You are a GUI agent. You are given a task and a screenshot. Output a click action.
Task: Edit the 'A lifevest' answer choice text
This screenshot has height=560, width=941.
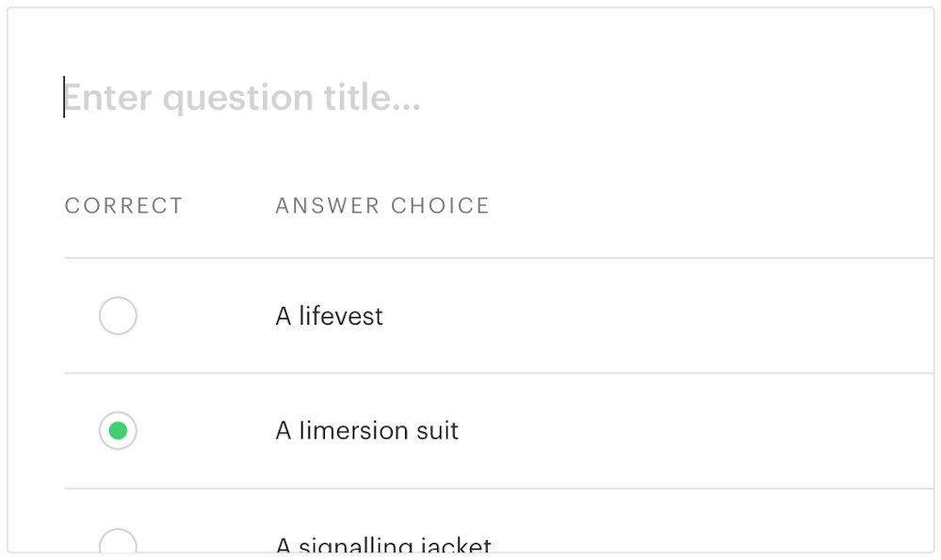click(x=329, y=316)
